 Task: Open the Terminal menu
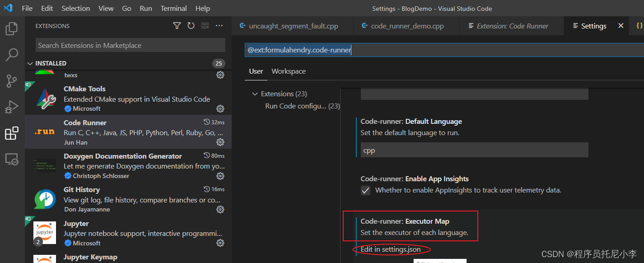[x=173, y=8]
